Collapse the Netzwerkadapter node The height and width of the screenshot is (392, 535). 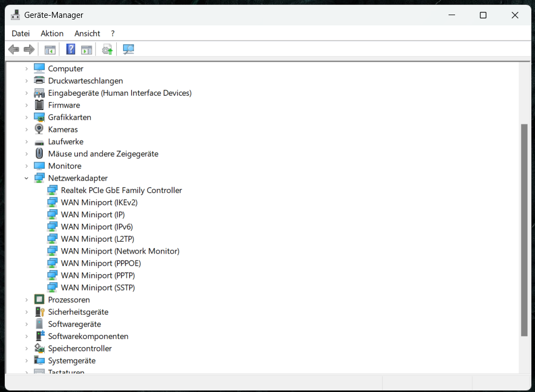(x=26, y=178)
